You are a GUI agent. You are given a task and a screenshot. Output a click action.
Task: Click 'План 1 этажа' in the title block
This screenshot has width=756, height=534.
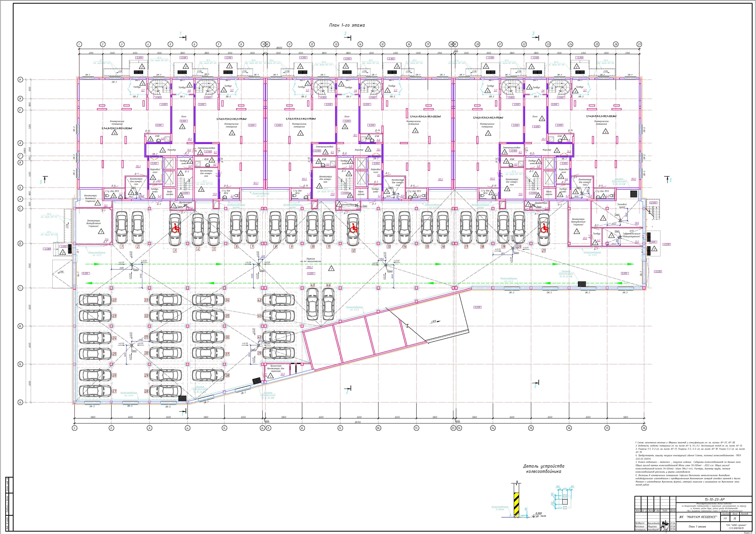[697, 527]
